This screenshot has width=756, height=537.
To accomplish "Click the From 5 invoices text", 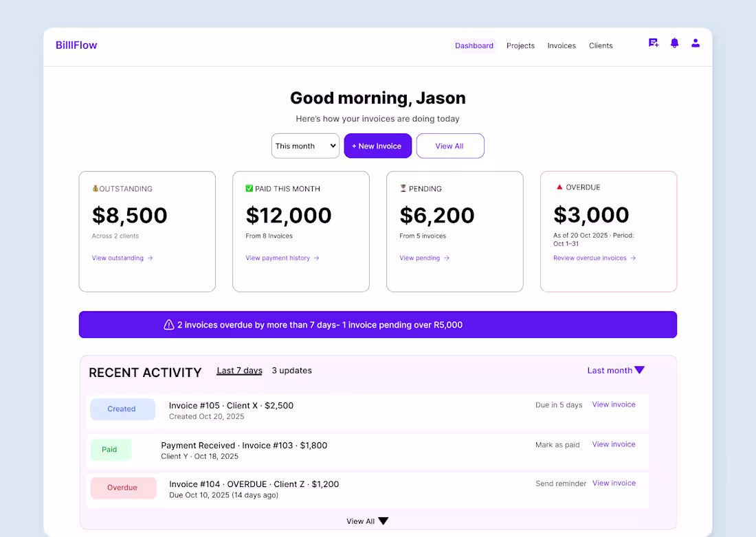I will click(423, 236).
